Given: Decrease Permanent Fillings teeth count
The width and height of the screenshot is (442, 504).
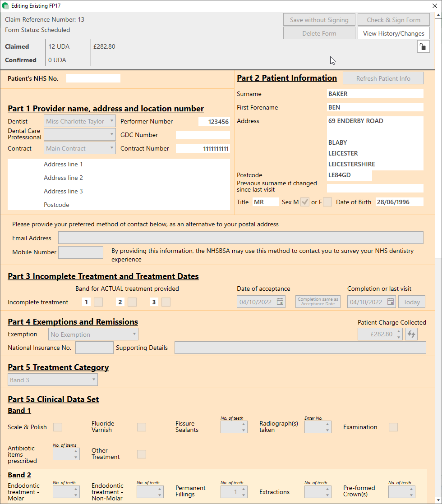Looking at the screenshot, I should (244, 495).
